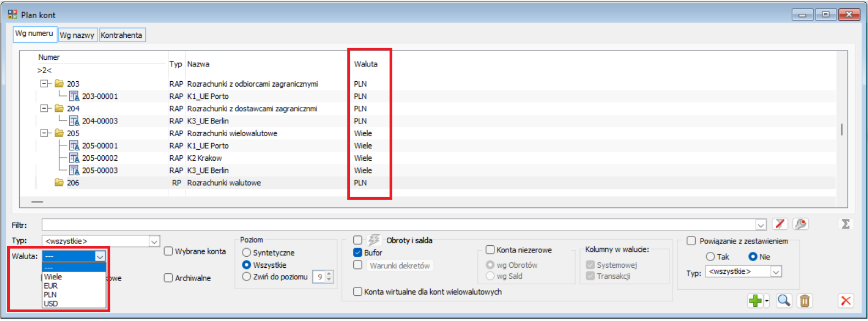This screenshot has height=321, width=868.
Task: Click the Waluta column header
Action: click(x=366, y=64)
